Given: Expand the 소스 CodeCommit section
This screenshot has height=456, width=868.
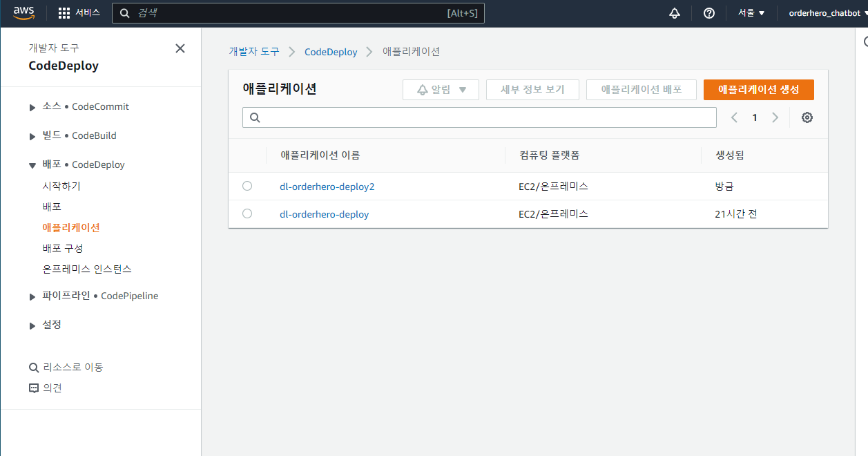Looking at the screenshot, I should [32, 107].
